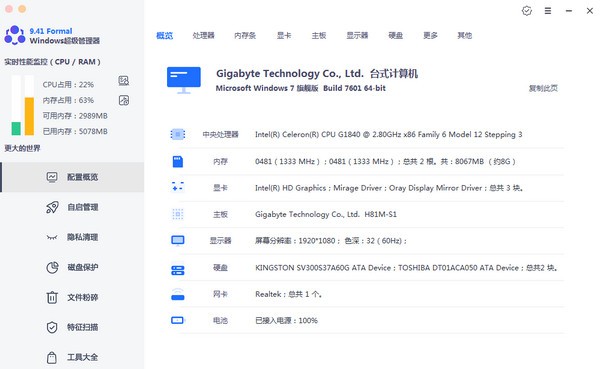
Task: Click the memory details 0481 (1333 MHz) text
Action: tap(385, 162)
